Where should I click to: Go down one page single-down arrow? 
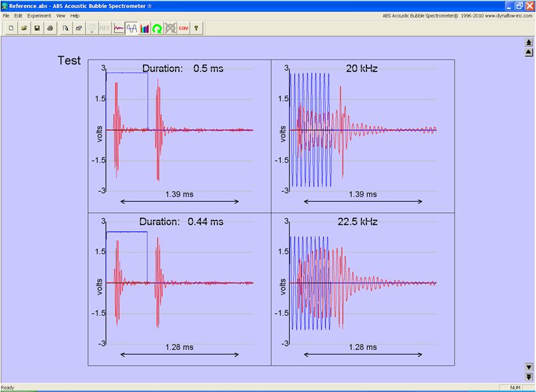pyautogui.click(x=529, y=367)
